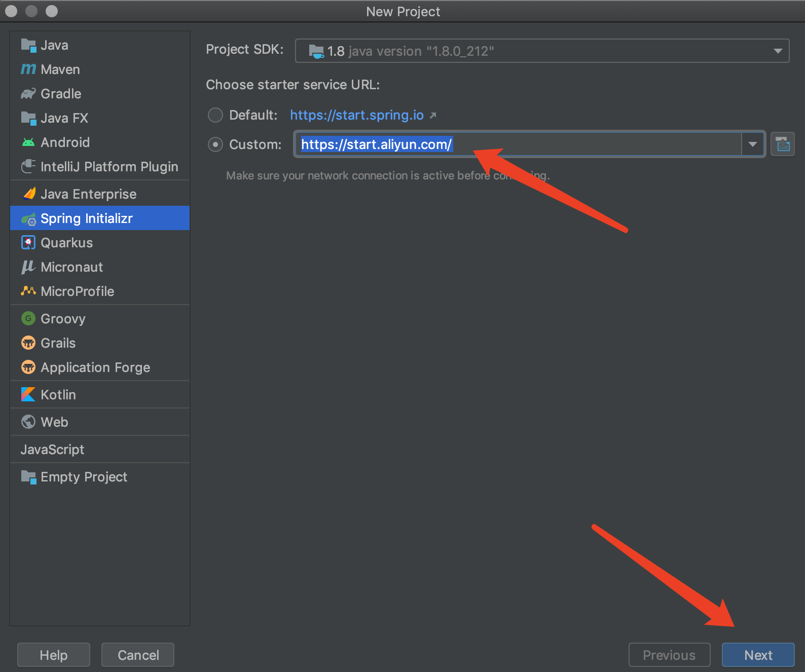Screen dimensions: 805x672
Task: Click the Spring Initializr leaf icon
Action: pyautogui.click(x=28, y=219)
